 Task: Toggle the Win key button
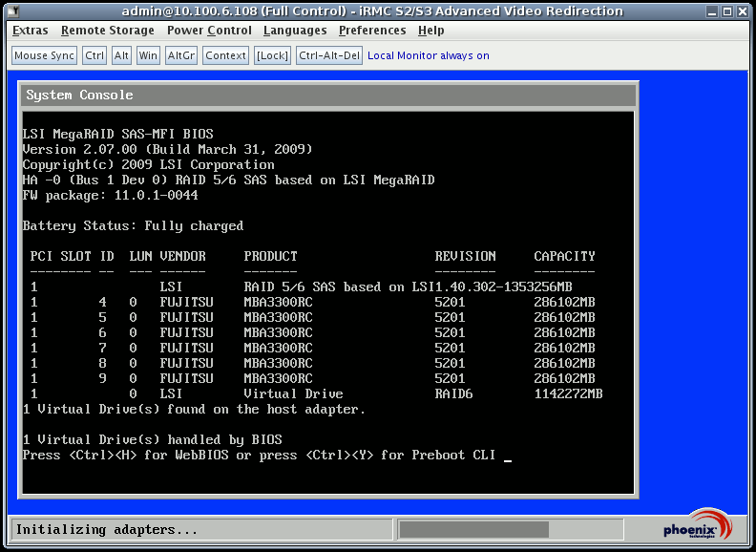(148, 55)
